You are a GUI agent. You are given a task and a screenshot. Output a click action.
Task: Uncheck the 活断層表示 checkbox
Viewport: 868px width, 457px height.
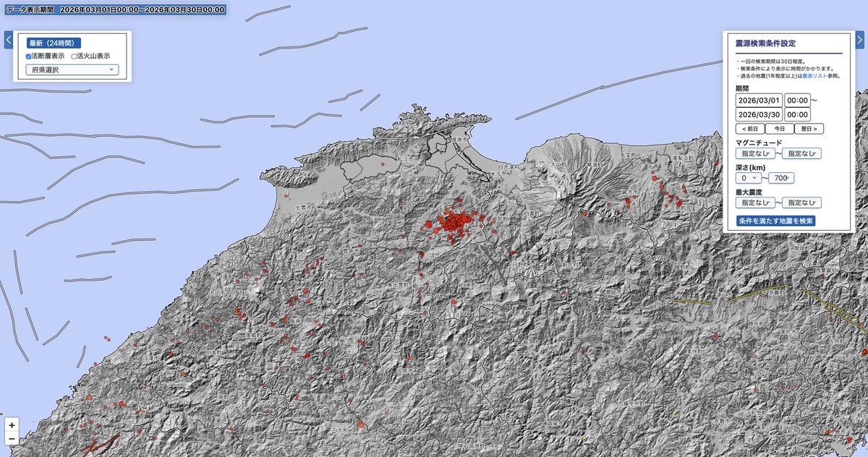coord(29,56)
